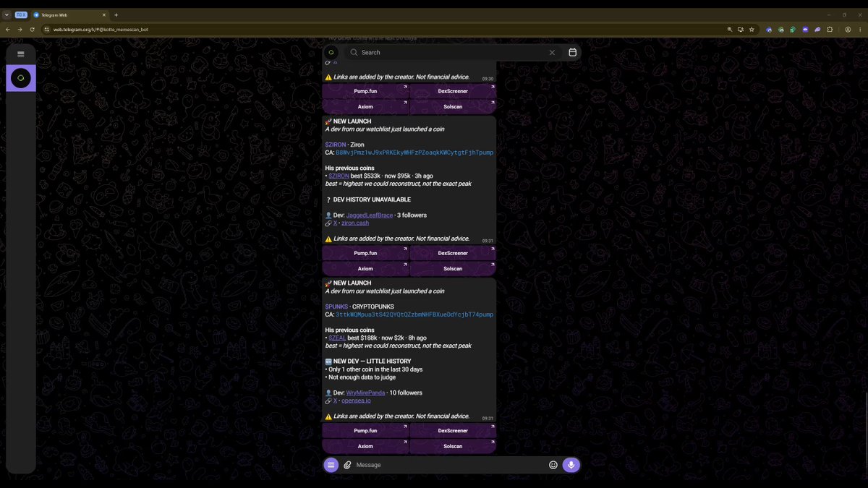Reload the Telegram page

pos(32,30)
